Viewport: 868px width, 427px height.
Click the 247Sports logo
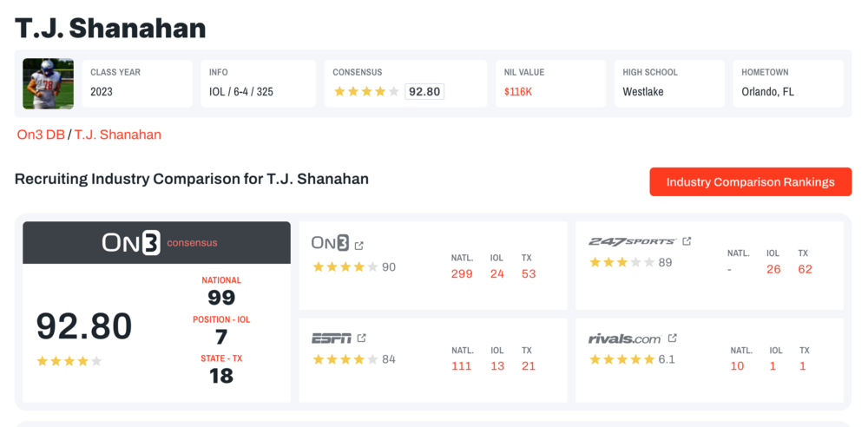point(631,241)
